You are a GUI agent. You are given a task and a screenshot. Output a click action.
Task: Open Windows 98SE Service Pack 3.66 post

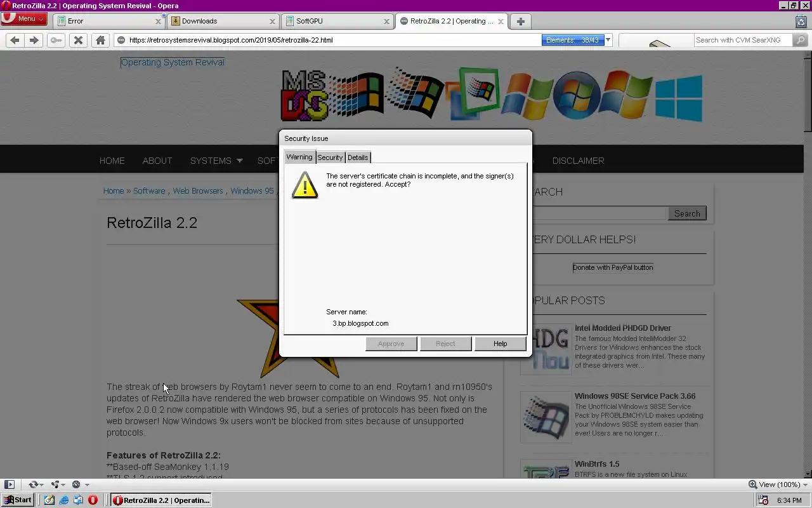tap(635, 396)
